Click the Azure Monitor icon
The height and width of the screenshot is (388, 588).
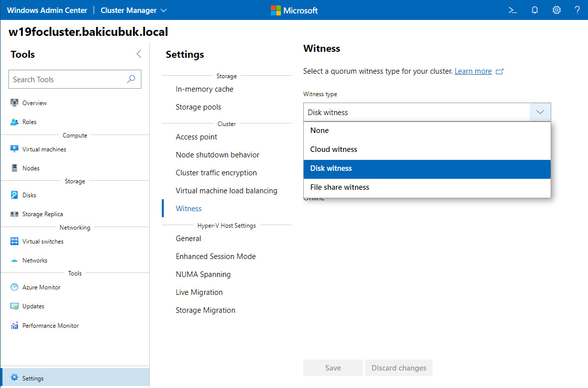pyautogui.click(x=14, y=287)
